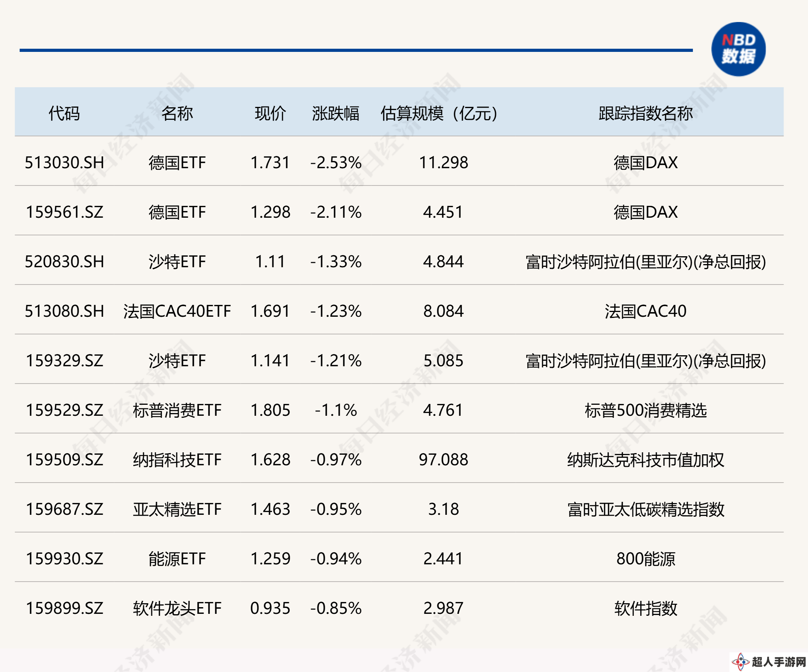Click change value -1.33%
The image size is (808, 672).
336,261
